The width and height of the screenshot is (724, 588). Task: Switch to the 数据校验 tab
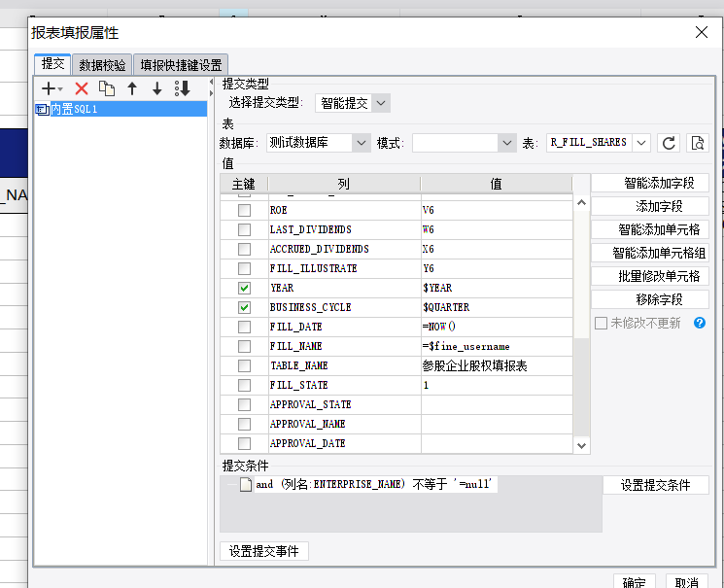(102, 65)
